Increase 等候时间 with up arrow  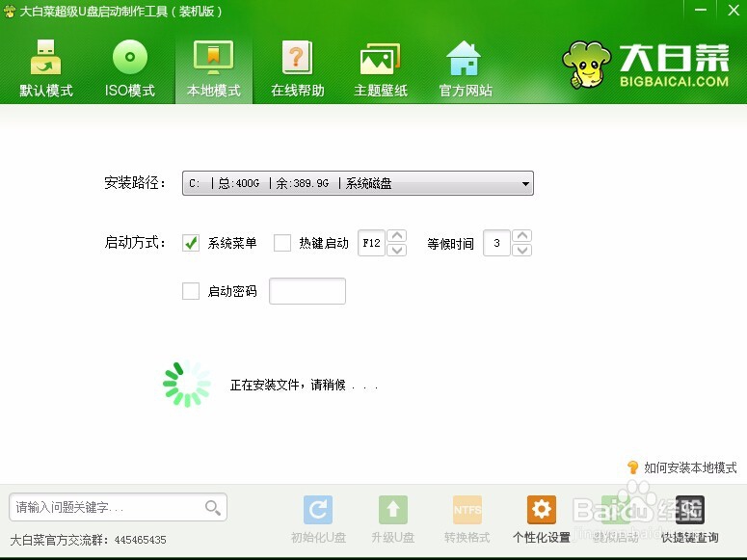click(x=522, y=236)
